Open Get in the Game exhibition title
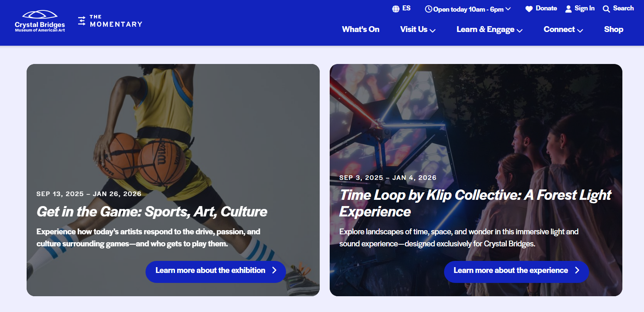 tap(152, 211)
